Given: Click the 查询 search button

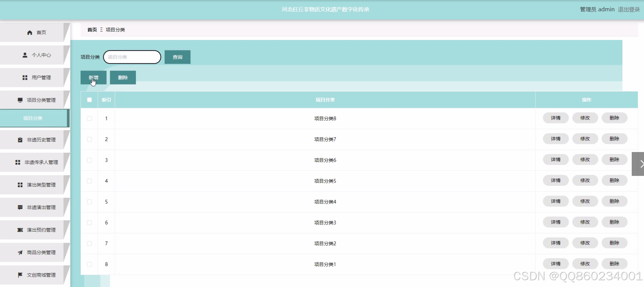Looking at the screenshot, I should click(178, 57).
